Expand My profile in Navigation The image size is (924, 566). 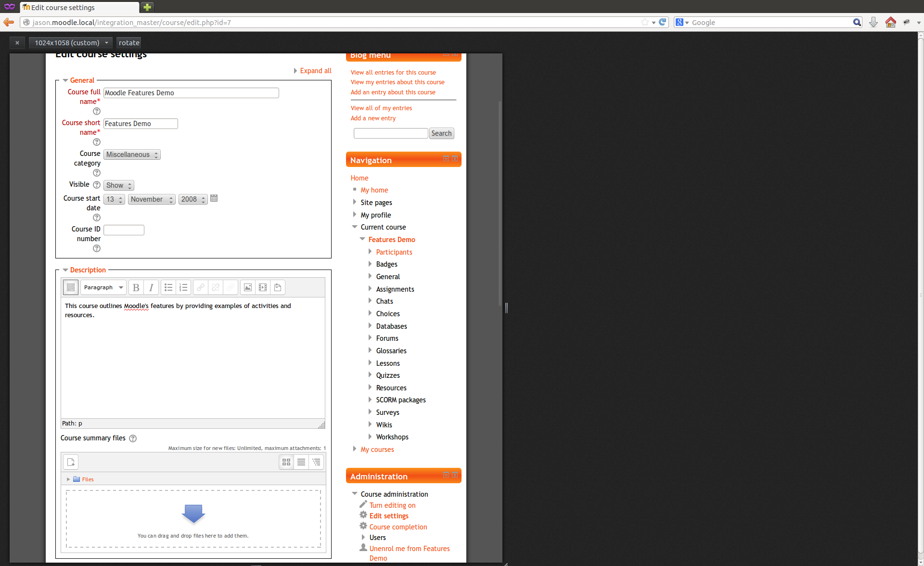[355, 215]
